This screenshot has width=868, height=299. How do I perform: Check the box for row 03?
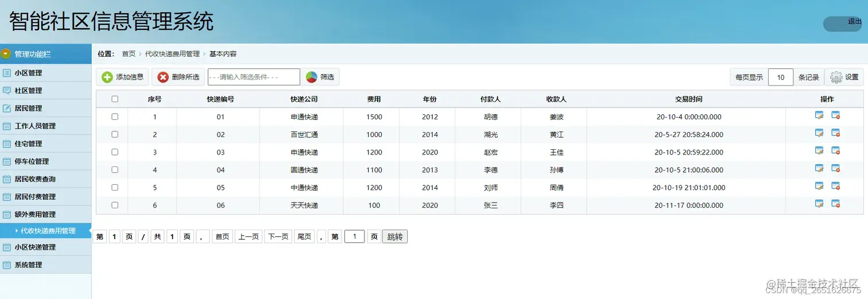(115, 152)
